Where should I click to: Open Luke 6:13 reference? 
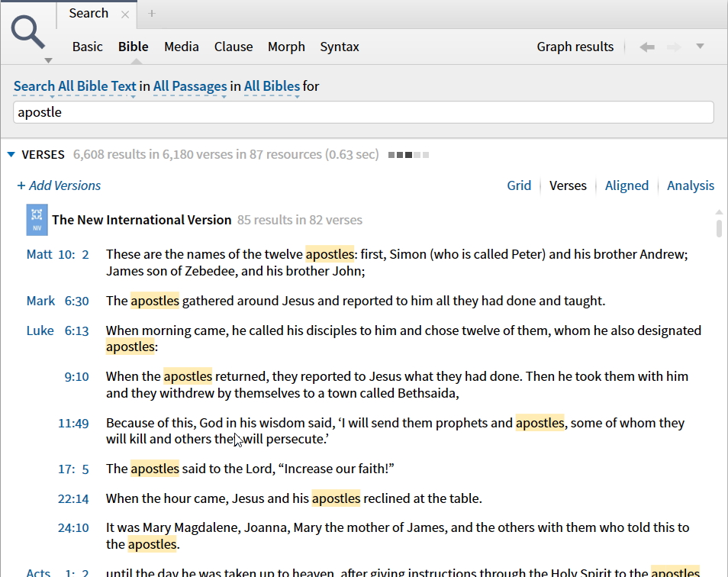pyautogui.click(x=57, y=330)
